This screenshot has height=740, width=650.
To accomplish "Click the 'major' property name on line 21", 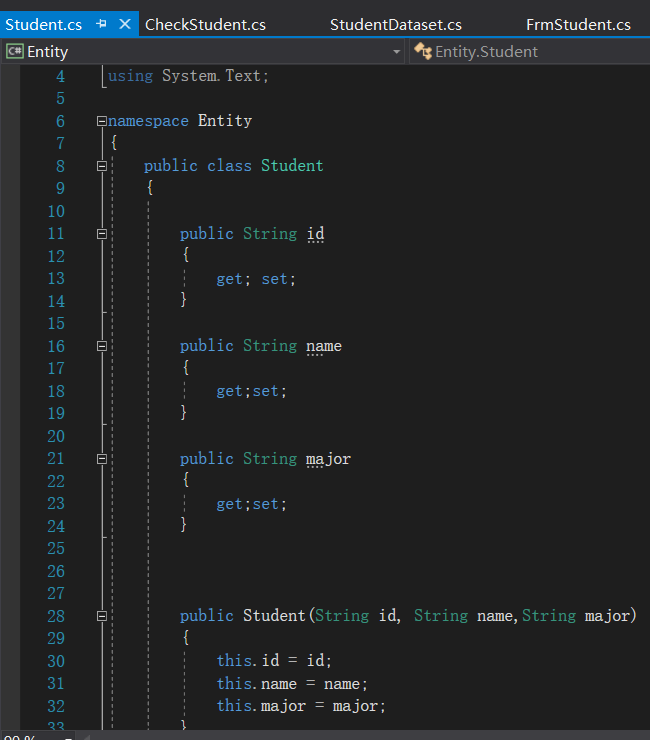I will (x=328, y=459).
